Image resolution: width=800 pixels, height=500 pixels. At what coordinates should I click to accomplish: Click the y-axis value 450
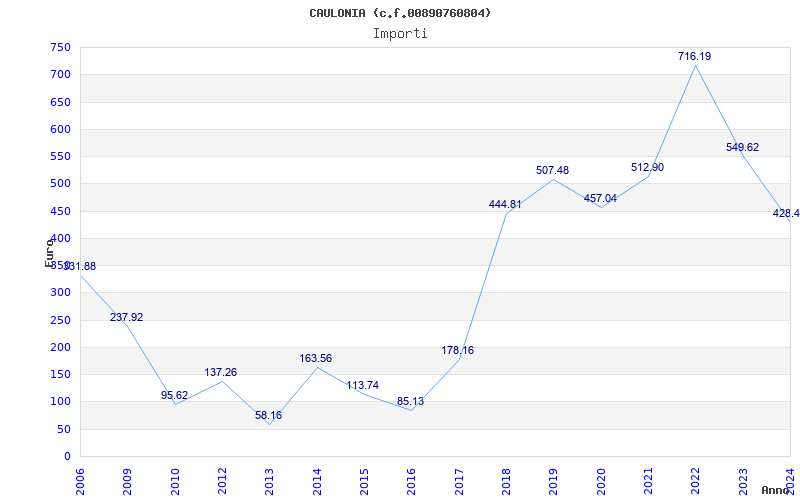pyautogui.click(x=60, y=211)
